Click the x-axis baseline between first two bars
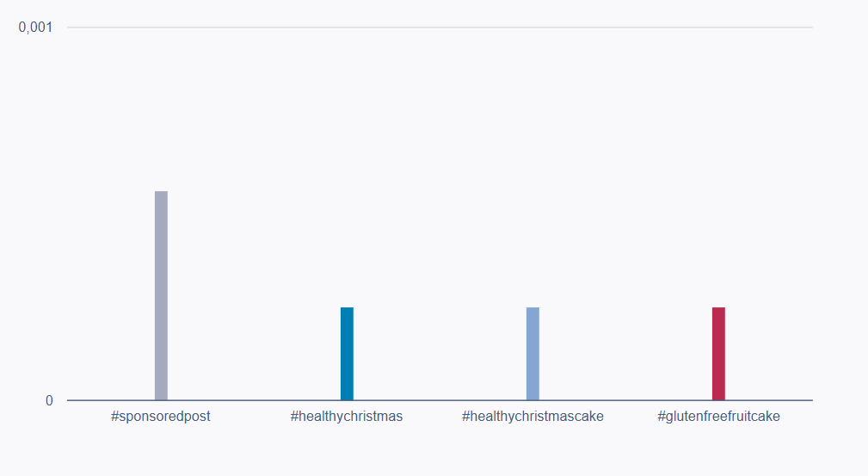 tap(254, 400)
